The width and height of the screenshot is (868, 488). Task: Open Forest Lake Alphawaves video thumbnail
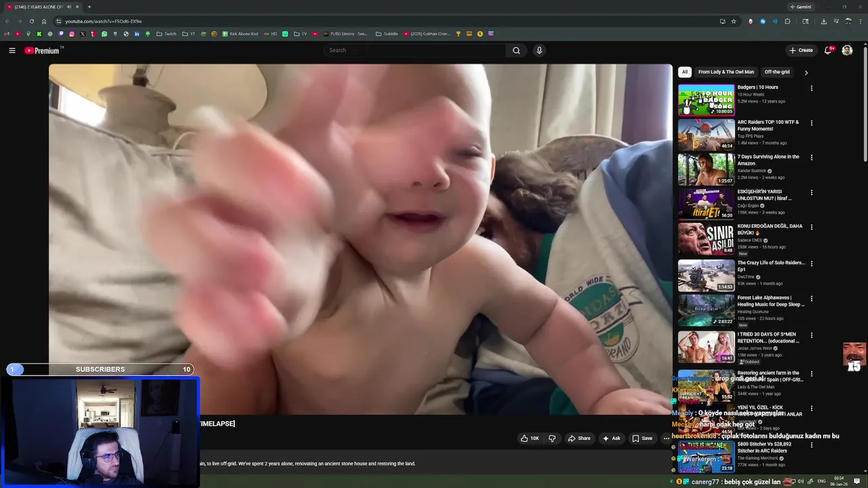click(x=706, y=310)
